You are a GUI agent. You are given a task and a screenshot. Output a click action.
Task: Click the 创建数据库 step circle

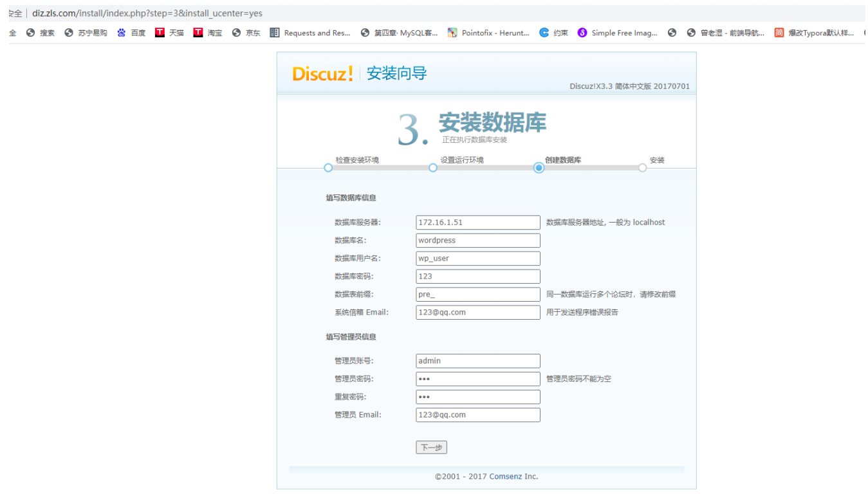pos(539,168)
